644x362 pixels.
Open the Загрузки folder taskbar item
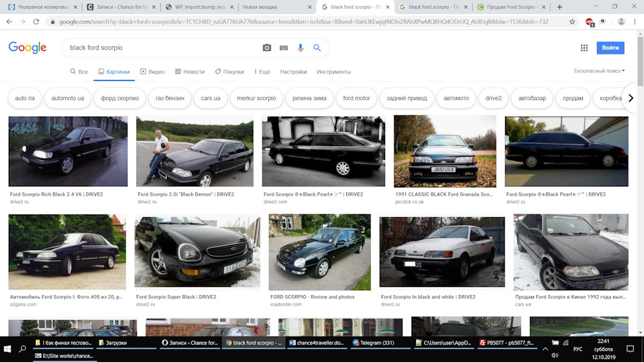(x=125, y=343)
